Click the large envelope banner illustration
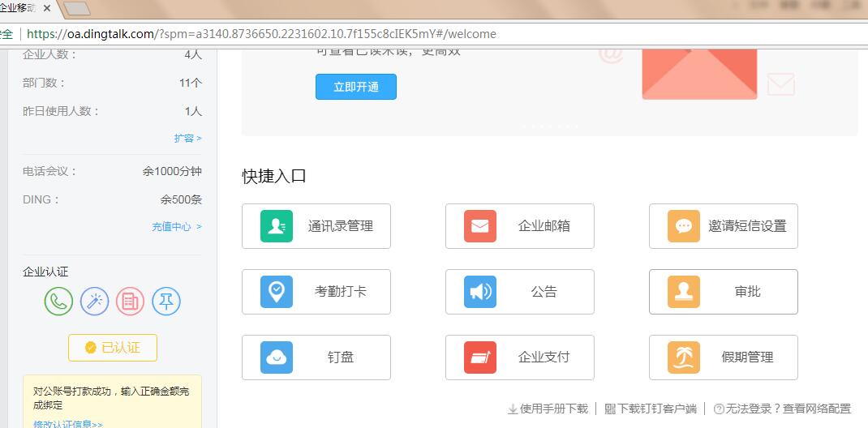 tap(700, 74)
